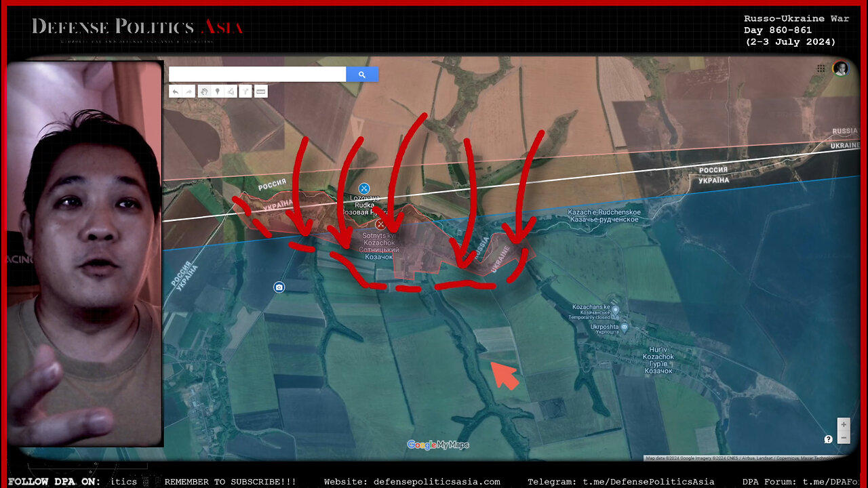Zoom in with the plus button

844,425
